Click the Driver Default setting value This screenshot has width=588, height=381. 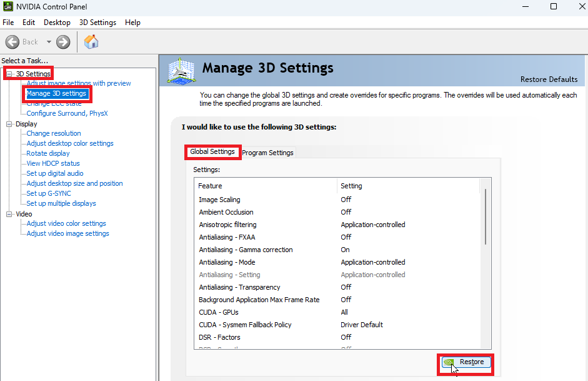(362, 325)
